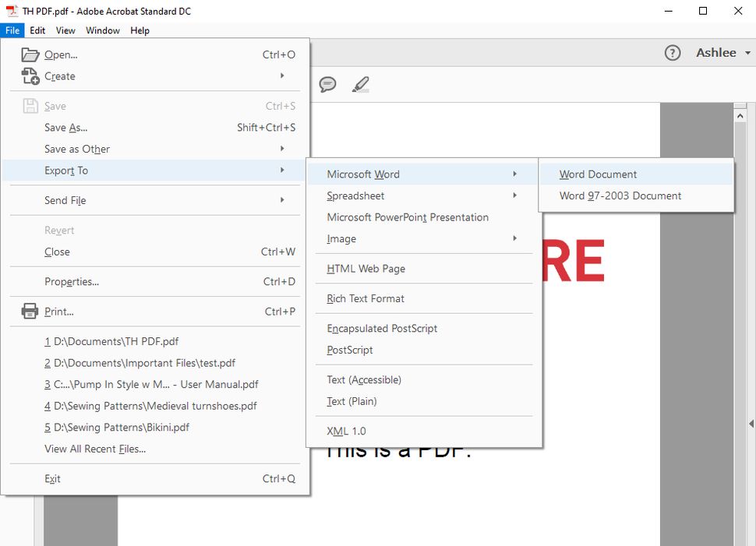Screen dimensions: 756x546
Task: Select Rich Text Format export
Action: point(364,298)
